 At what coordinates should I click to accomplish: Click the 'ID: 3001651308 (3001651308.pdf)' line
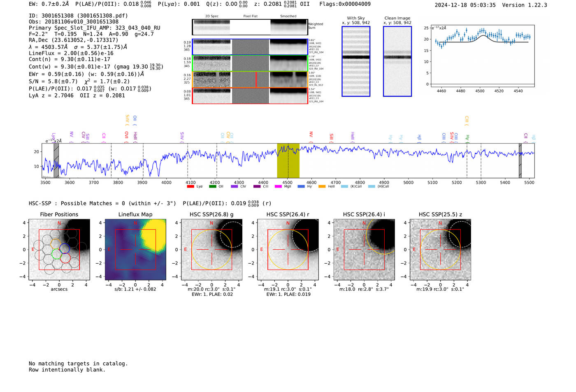pyautogui.click(x=78, y=16)
